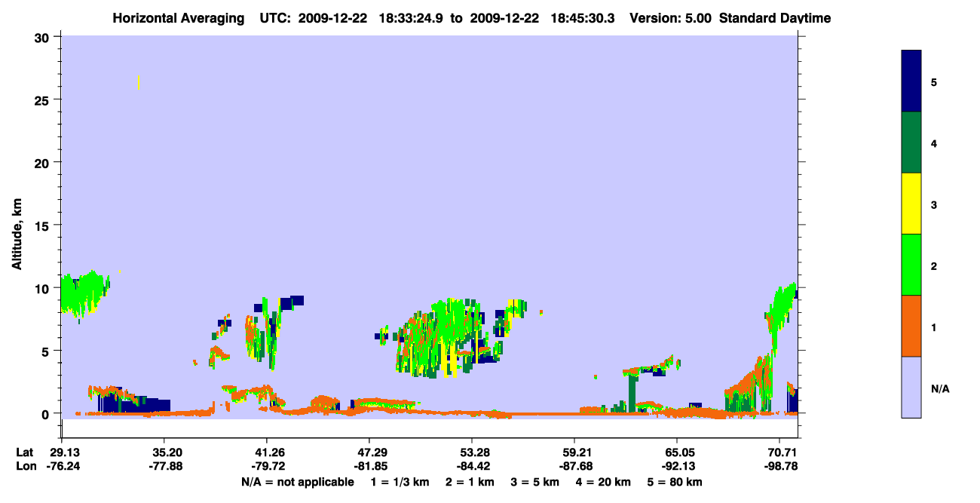The width and height of the screenshot is (980, 503).
Task: Click the longitude value -92.13
Action: coord(677,466)
